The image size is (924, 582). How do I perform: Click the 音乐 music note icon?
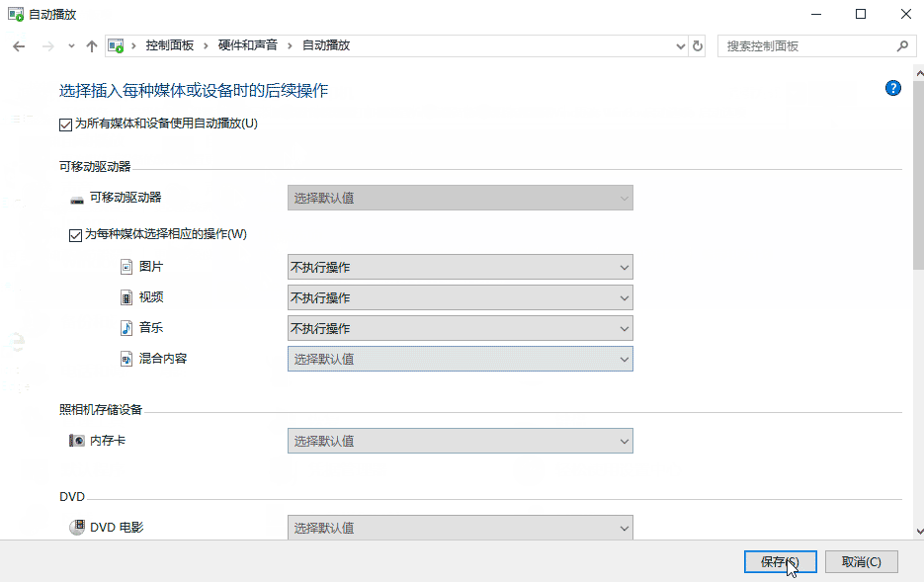(126, 328)
